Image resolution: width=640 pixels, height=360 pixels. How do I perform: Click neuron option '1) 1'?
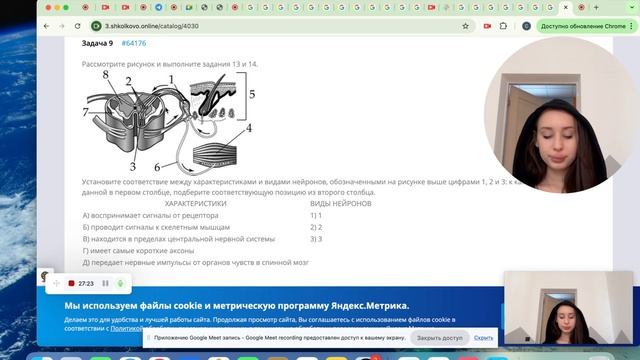[316, 215]
